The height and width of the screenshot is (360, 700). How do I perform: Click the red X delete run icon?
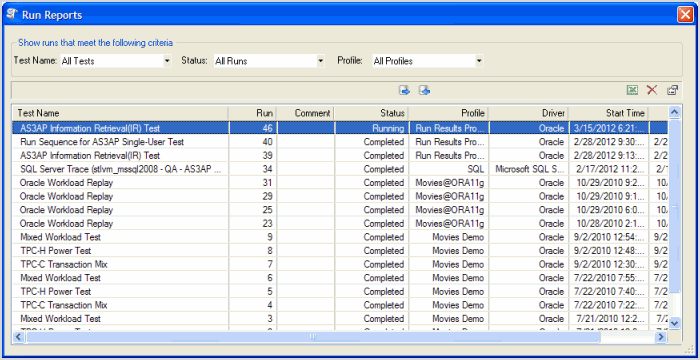[x=652, y=90]
